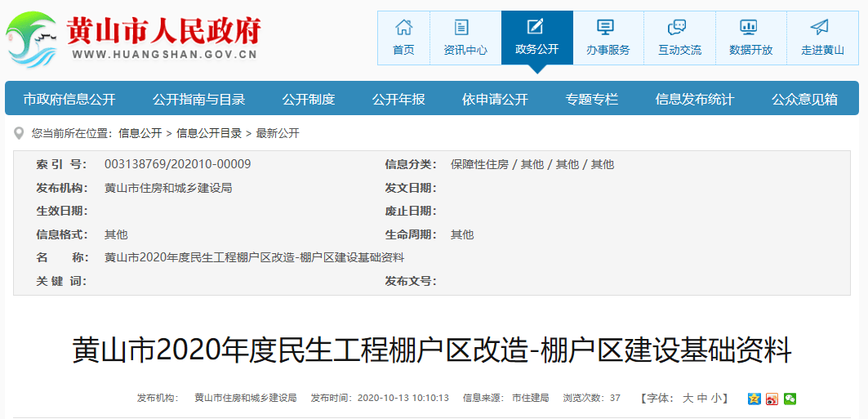Click 公开指南与目录 menu item
The width and height of the screenshot is (868, 419).
pos(198,100)
